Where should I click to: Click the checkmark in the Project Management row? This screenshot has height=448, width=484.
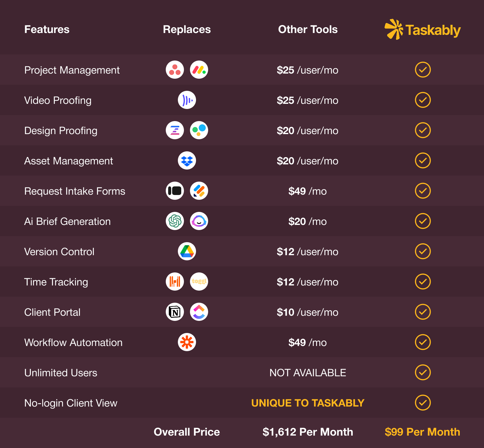[423, 70]
